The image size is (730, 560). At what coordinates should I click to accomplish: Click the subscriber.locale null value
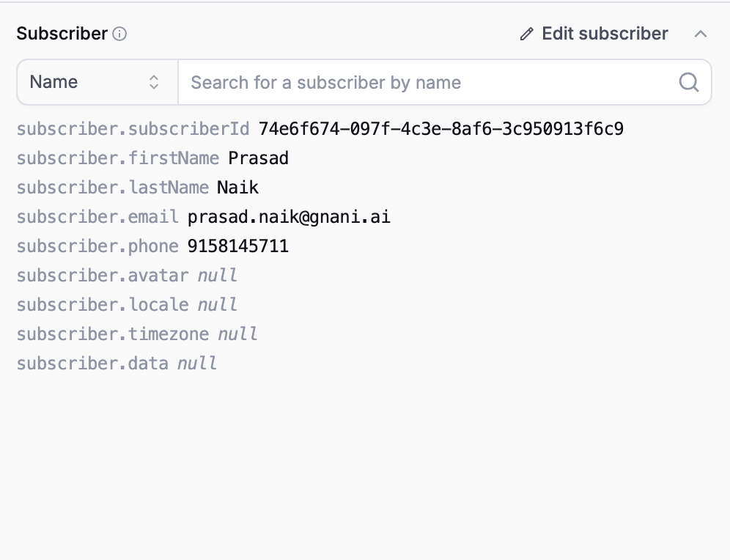point(218,305)
